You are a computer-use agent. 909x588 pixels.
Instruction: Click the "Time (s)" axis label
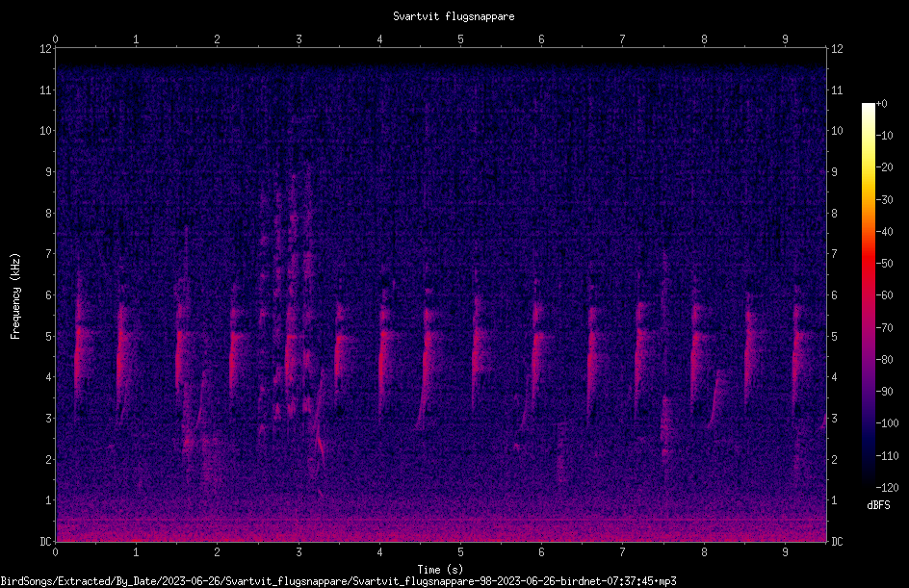(440, 570)
